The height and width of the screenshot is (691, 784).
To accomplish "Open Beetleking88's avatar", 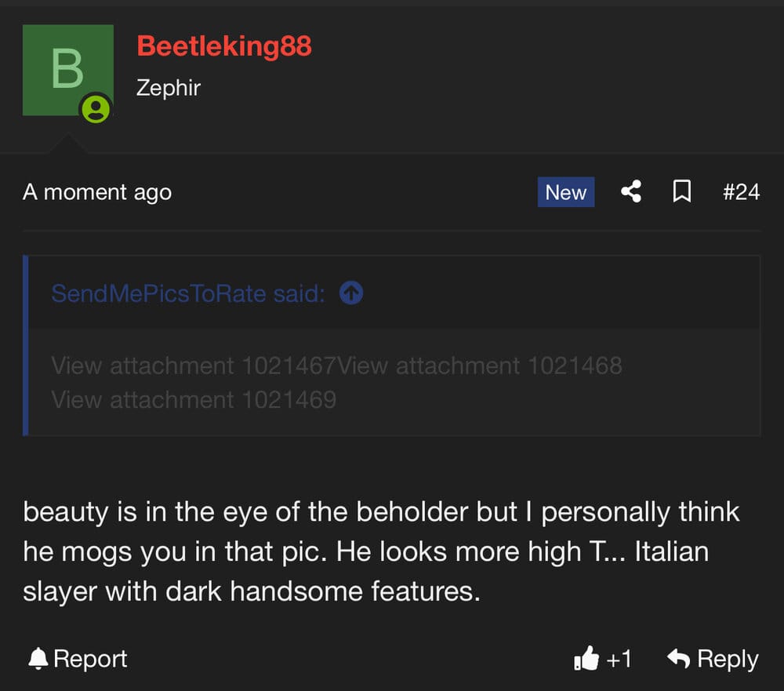I will [x=68, y=70].
